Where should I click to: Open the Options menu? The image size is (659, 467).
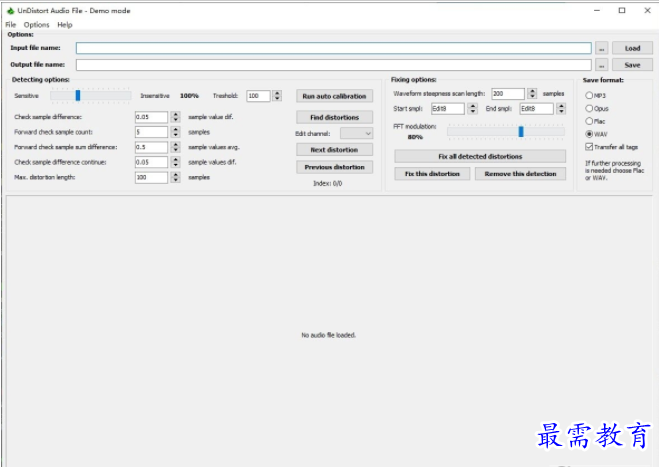[36, 25]
